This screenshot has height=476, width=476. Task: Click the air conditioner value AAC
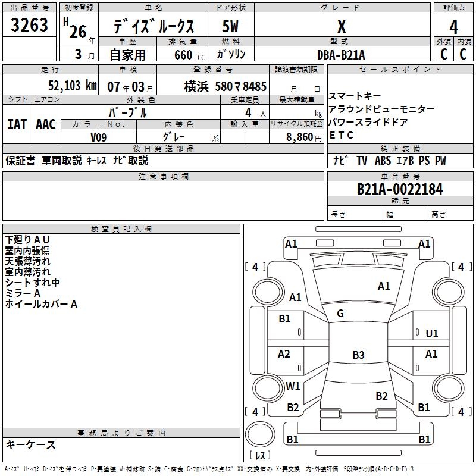(46, 124)
